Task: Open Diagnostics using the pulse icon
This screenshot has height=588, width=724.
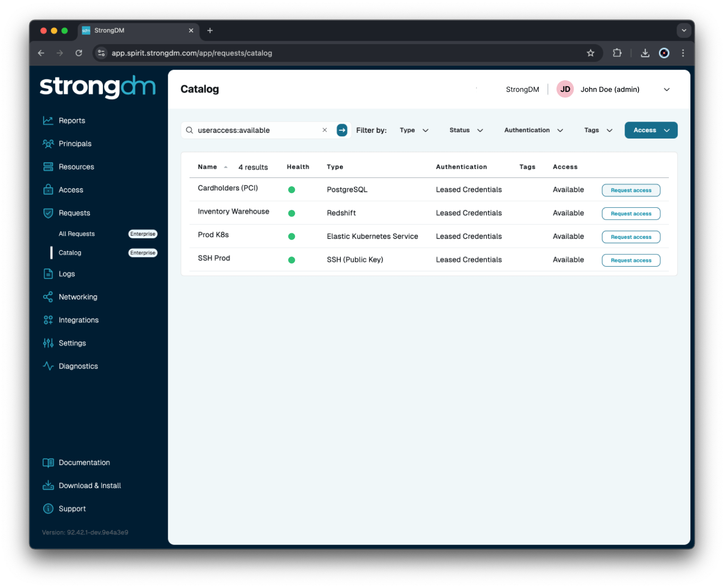Action: point(48,366)
